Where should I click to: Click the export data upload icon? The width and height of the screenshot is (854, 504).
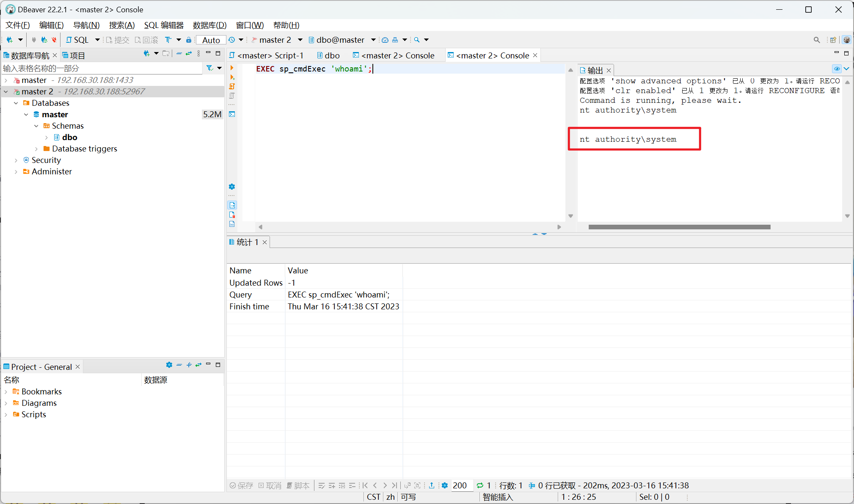432,485
